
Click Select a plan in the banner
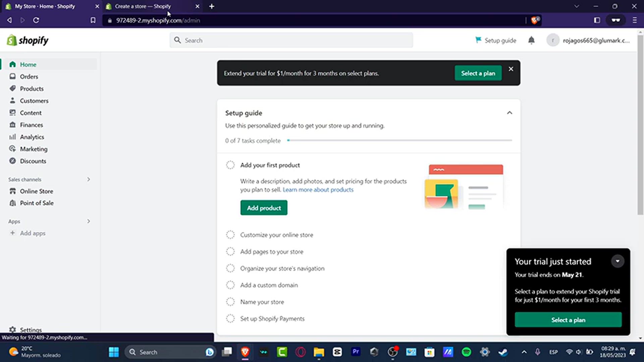click(478, 73)
